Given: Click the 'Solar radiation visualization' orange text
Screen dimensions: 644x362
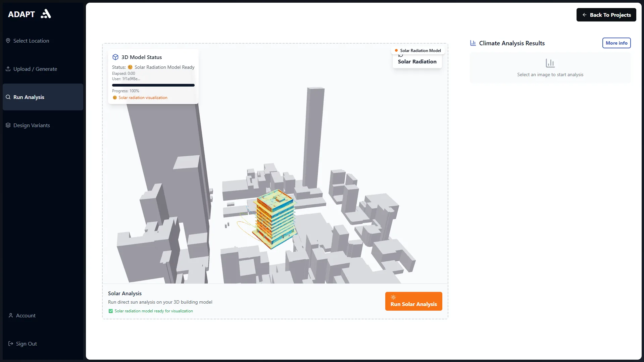Looking at the screenshot, I should pos(143,98).
